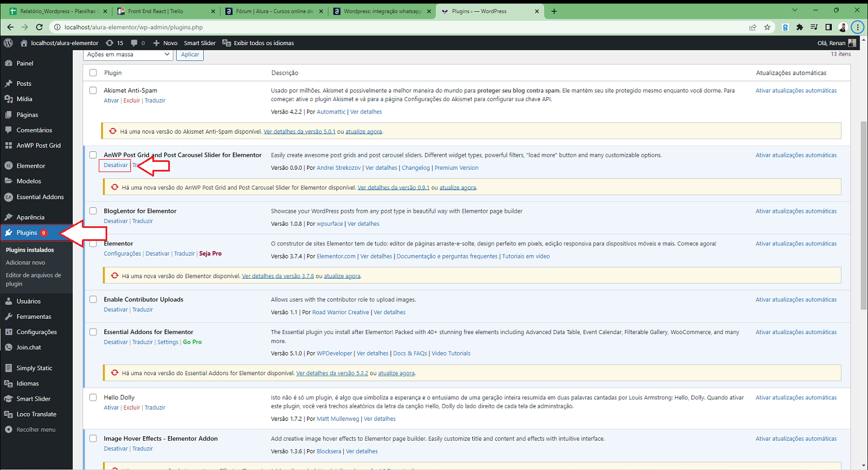The height and width of the screenshot is (470, 868).
Task: Switch to the Wordpress integração whatsapp tab
Action: (383, 11)
